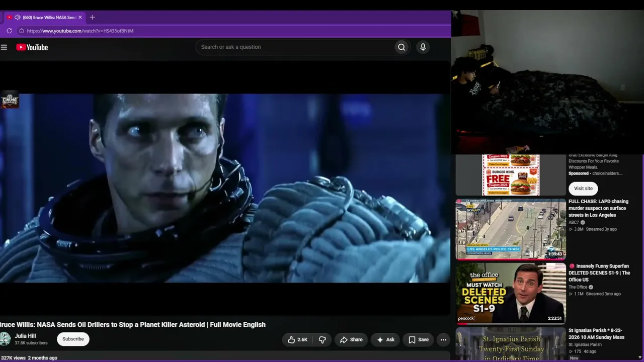Screen dimensions: 644x362
Task: Share this video
Action: coord(351,340)
